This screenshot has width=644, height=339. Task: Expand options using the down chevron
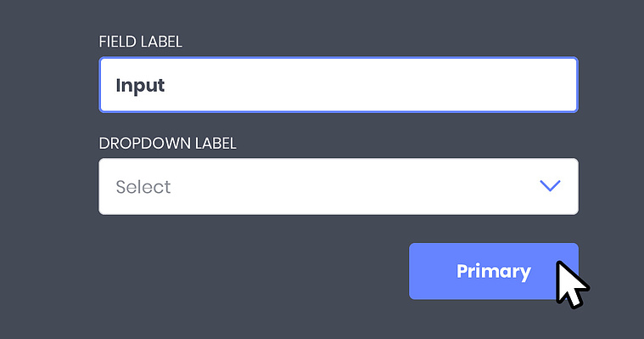pos(550,185)
